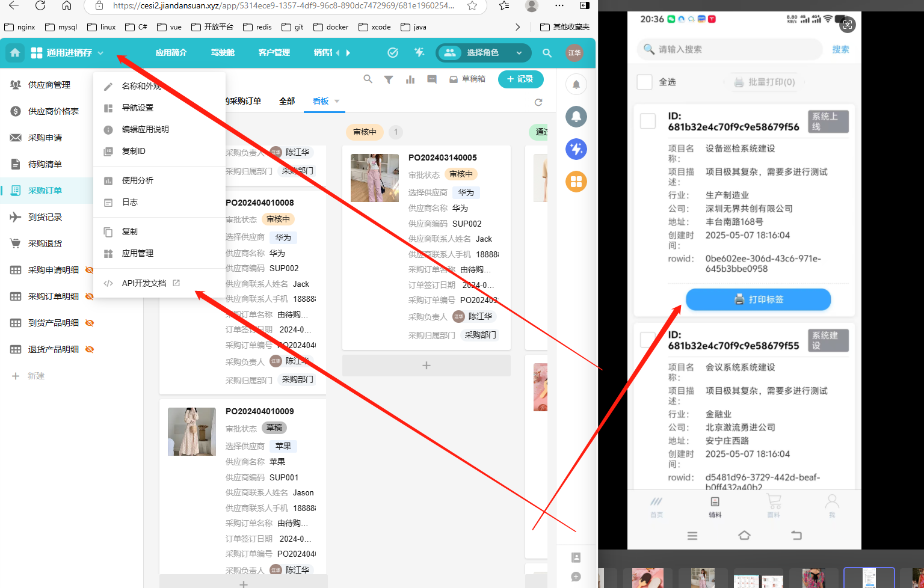
Task: Tap the 搜索 link on the phone
Action: point(840,49)
